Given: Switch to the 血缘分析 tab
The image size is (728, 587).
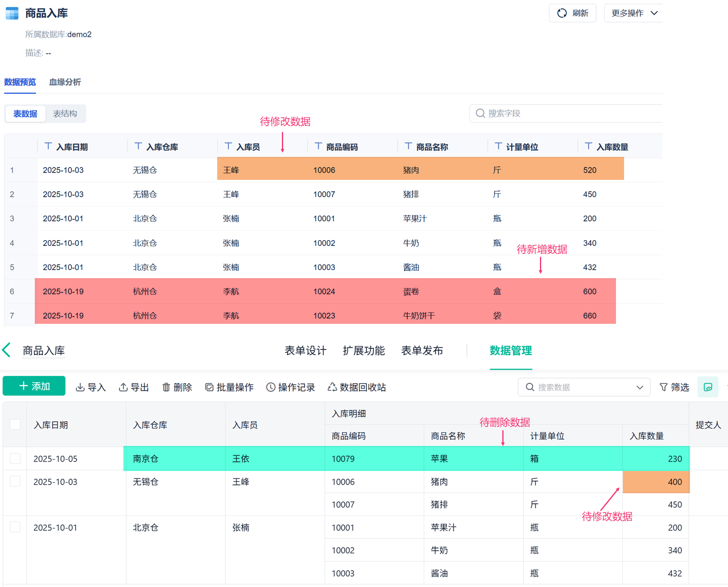Looking at the screenshot, I should [65, 82].
